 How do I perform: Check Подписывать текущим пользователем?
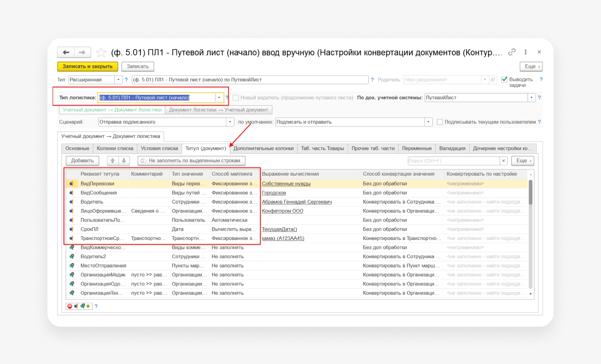pos(440,122)
